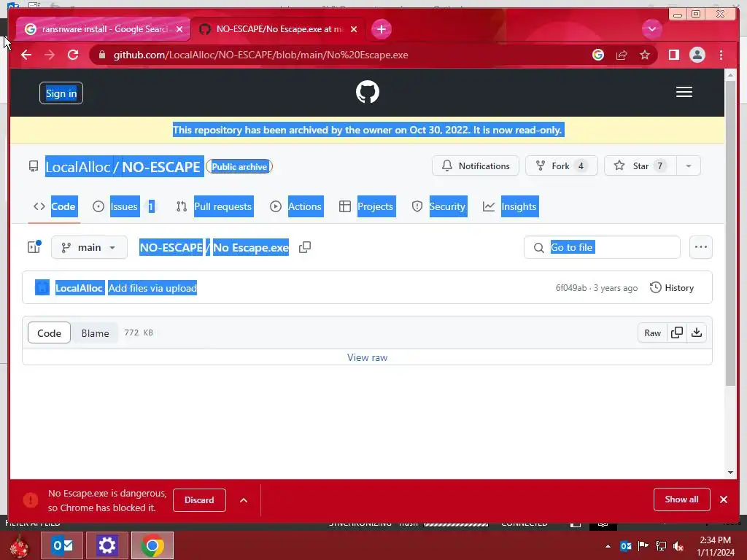Click the muted volume tray icon

[x=678, y=546]
